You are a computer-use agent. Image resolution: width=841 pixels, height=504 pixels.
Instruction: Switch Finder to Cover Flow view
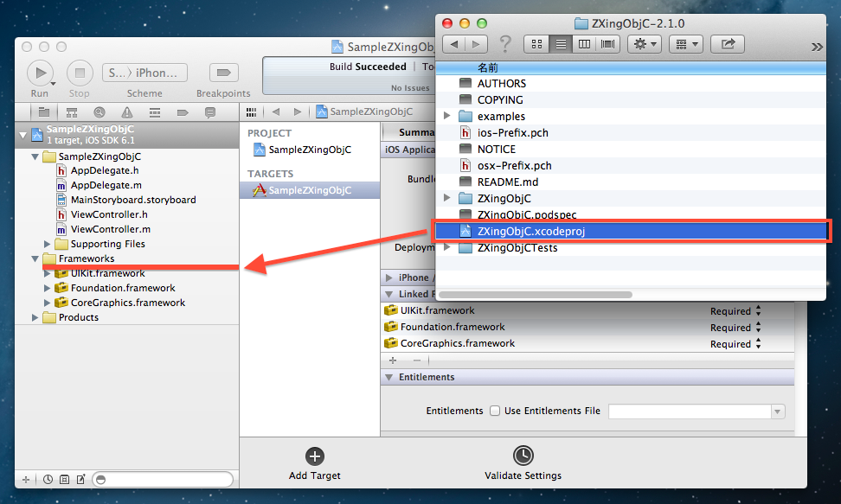[x=607, y=44]
